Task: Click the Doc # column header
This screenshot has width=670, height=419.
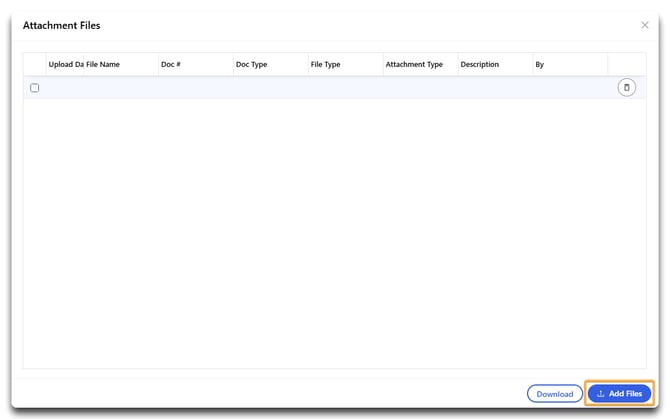Action: click(171, 65)
